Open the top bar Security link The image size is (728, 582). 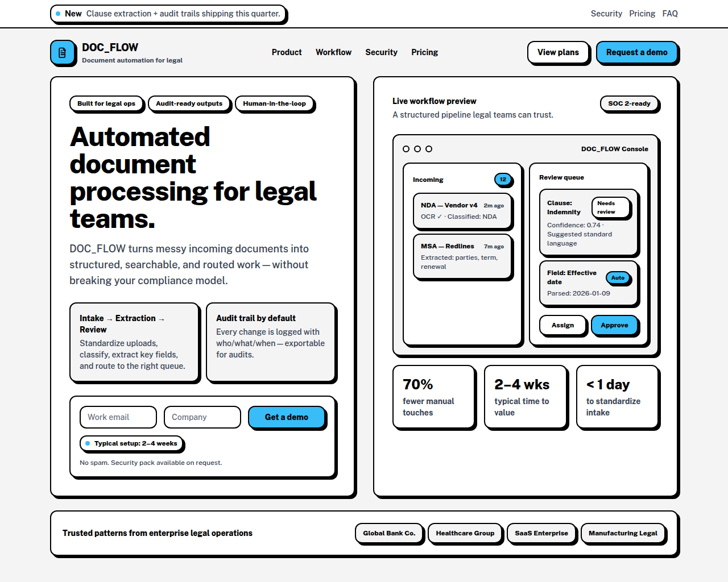pos(606,14)
